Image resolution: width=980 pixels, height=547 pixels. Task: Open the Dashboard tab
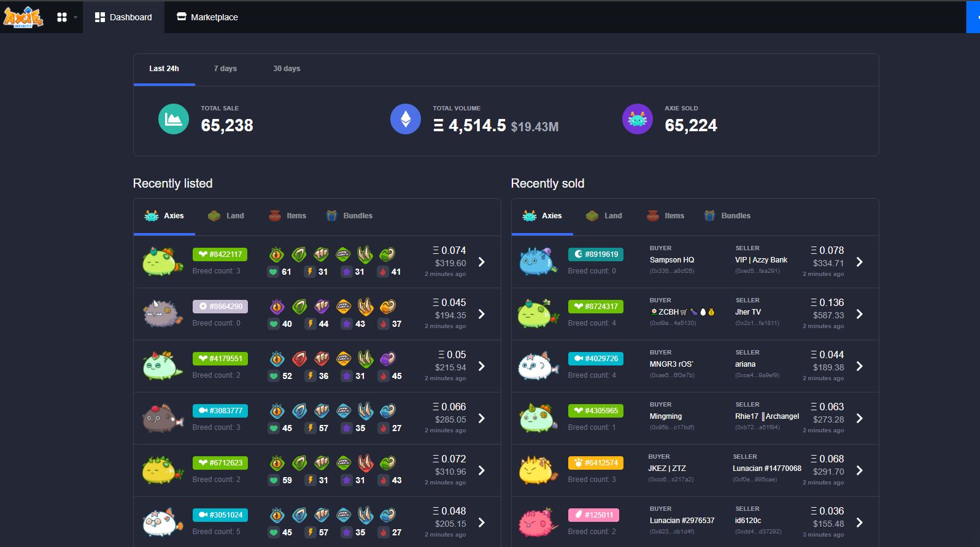pos(123,17)
